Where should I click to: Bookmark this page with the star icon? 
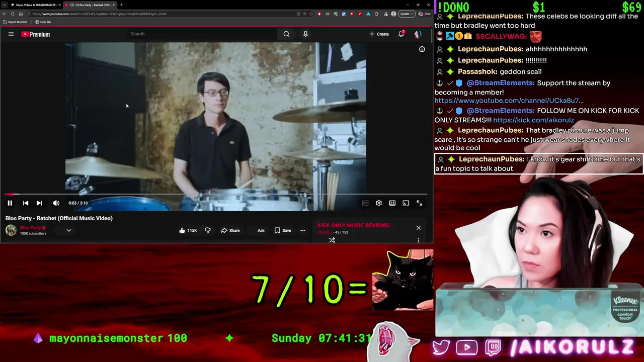[x=311, y=14]
